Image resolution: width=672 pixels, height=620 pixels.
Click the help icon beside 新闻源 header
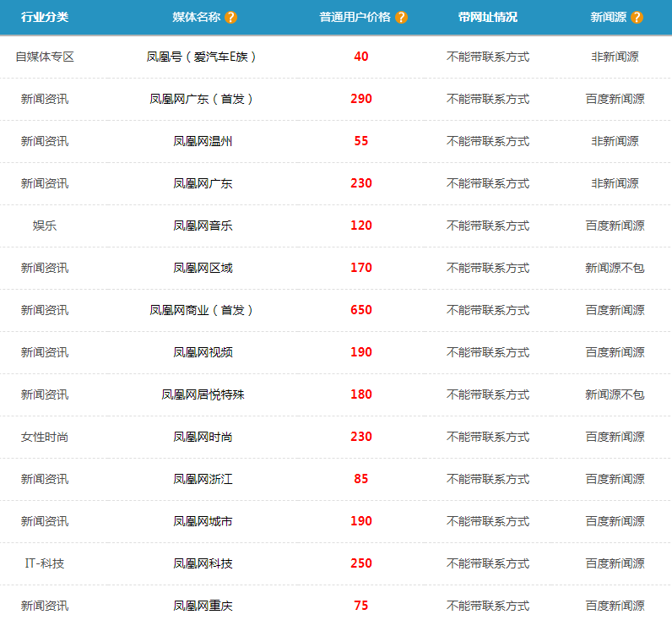point(637,17)
